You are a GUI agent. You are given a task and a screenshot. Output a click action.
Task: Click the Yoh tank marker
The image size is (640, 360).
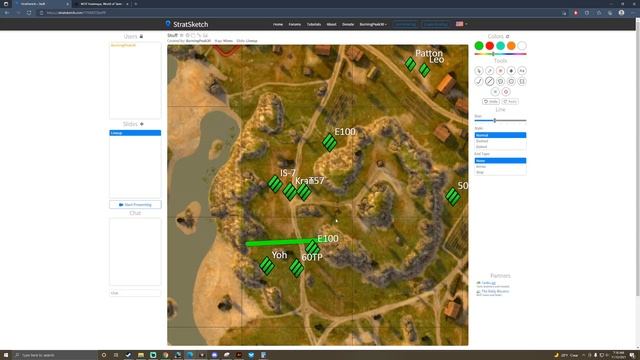pos(267,266)
